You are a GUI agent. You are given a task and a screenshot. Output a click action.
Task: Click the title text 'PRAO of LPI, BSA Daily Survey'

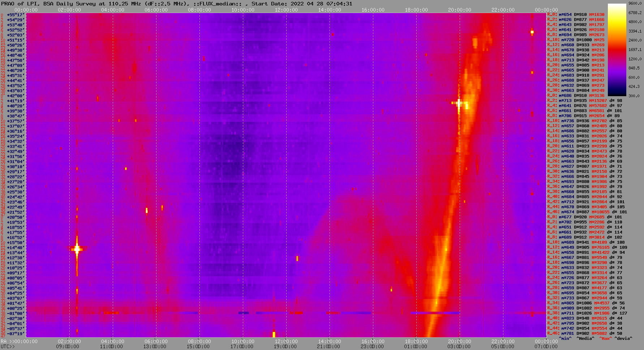pyautogui.click(x=48, y=4)
